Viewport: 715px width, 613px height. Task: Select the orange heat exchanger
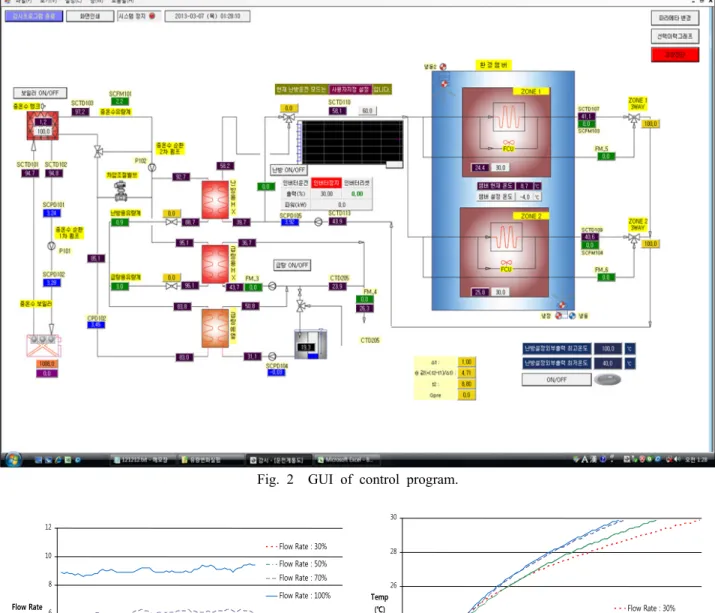[x=215, y=328]
